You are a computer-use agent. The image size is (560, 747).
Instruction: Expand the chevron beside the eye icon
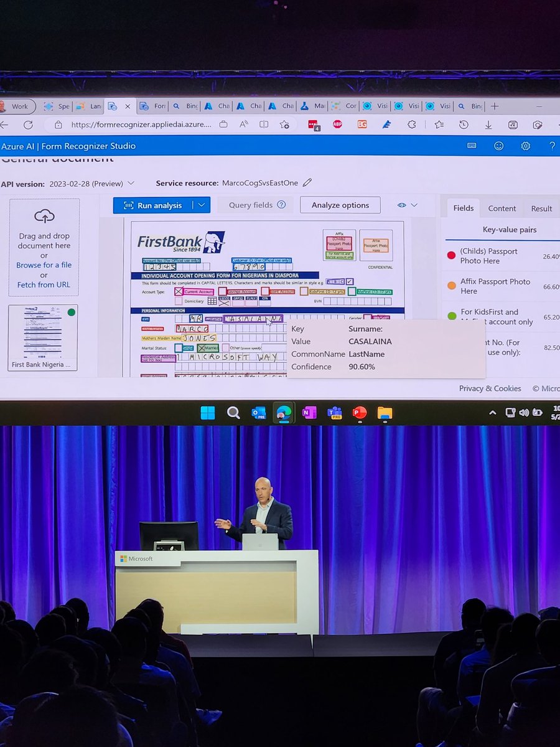(414, 205)
